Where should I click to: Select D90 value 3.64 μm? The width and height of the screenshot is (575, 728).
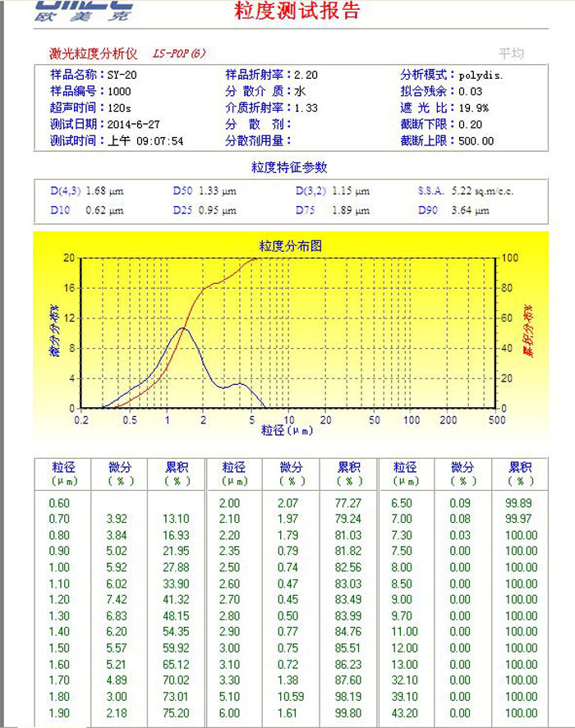point(471,210)
